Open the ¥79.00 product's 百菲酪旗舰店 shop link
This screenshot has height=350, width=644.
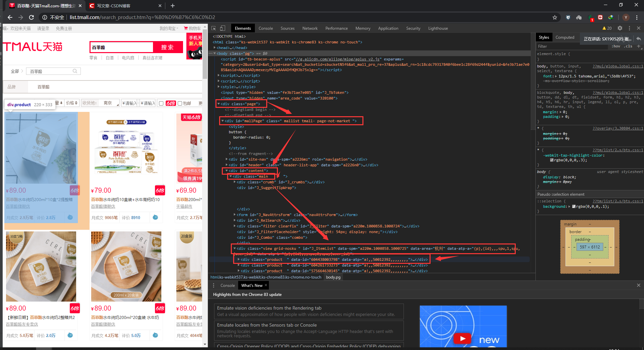click(103, 206)
